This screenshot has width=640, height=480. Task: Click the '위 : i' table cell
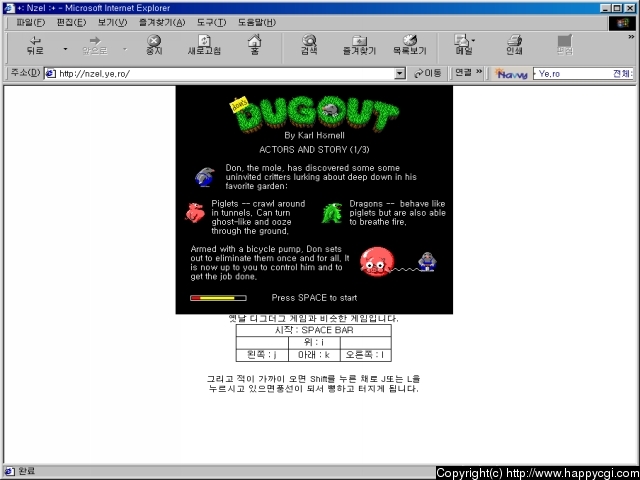pos(314,343)
